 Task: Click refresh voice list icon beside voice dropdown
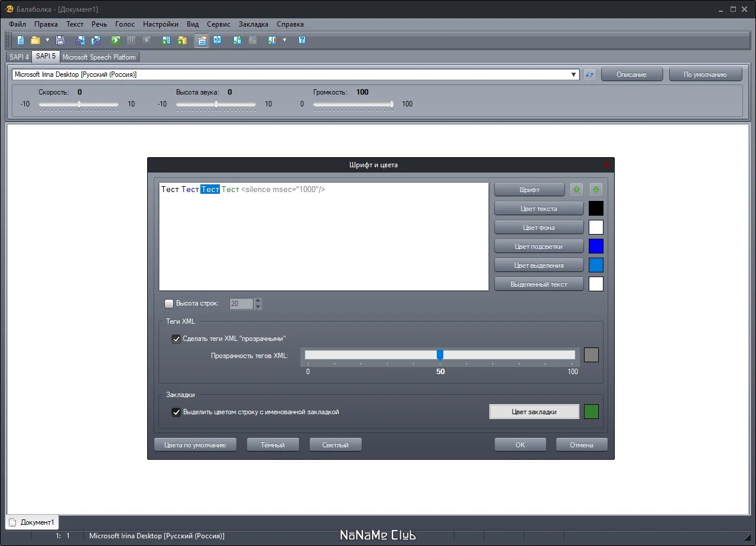pos(589,74)
